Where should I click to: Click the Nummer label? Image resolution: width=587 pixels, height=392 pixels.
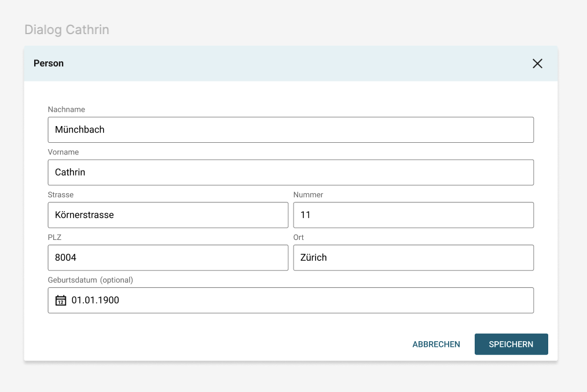point(308,195)
